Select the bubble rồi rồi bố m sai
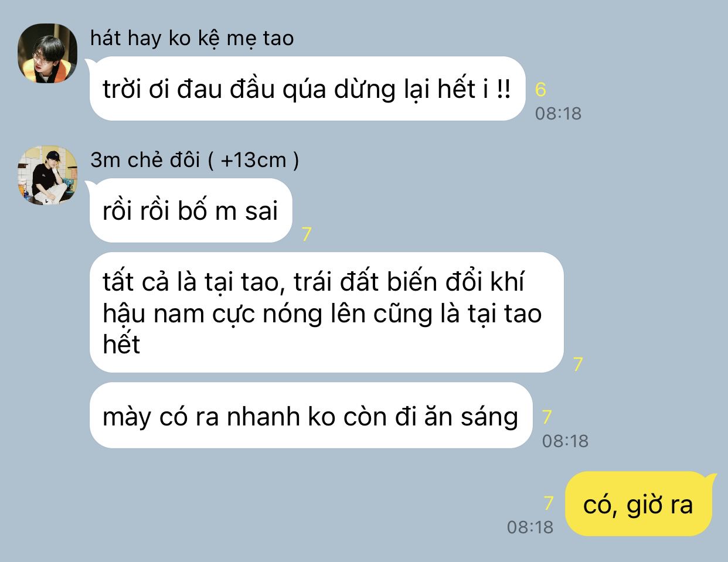Viewport: 728px width, 562px height. point(190,211)
